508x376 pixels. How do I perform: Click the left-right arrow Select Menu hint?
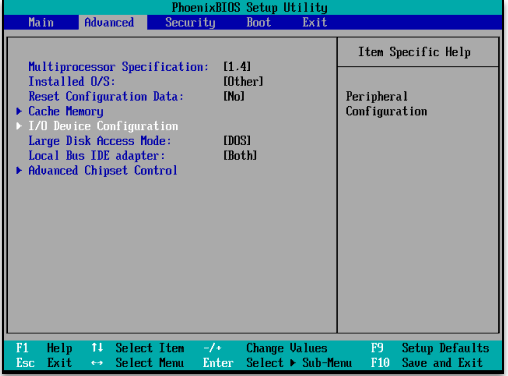coord(137,363)
